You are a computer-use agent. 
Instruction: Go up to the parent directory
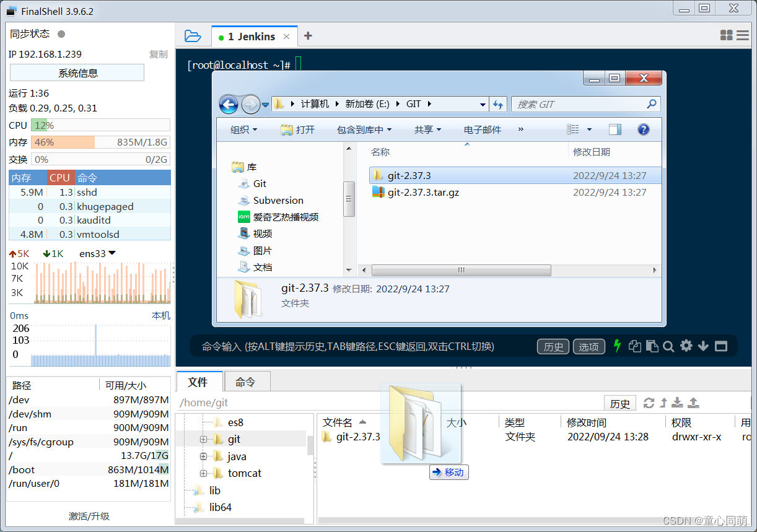click(663, 403)
